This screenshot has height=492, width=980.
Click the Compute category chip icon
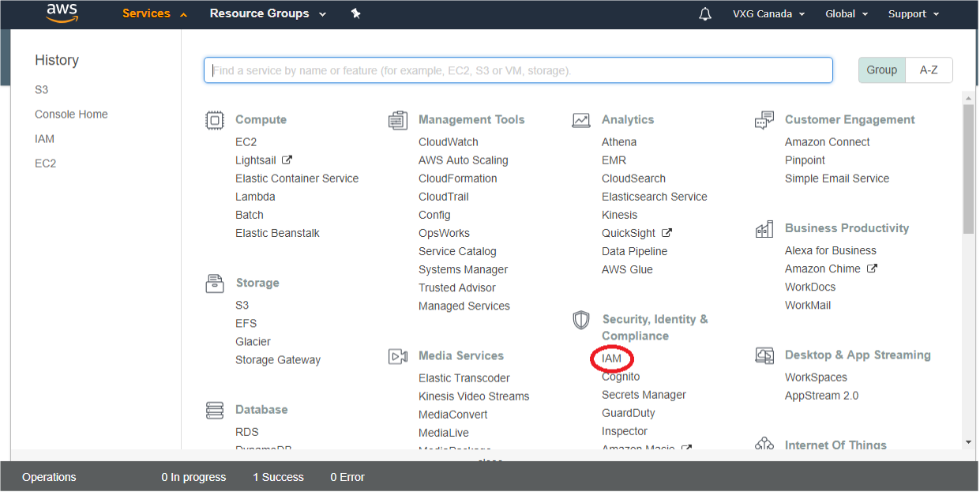point(214,120)
